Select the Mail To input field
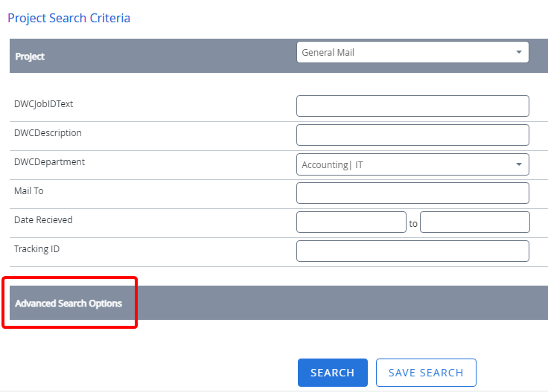Viewport: 548px width, 392px height. tap(412, 193)
